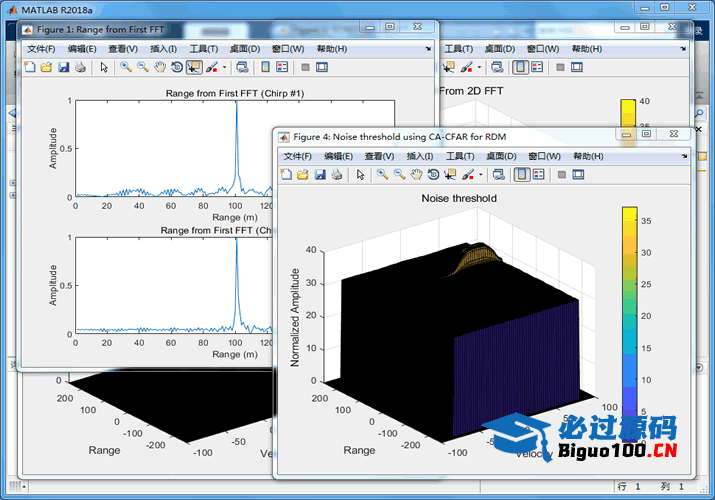Open 查看(V) menu in Figure 1 window
This screenshot has height=500, width=715.
tap(123, 49)
